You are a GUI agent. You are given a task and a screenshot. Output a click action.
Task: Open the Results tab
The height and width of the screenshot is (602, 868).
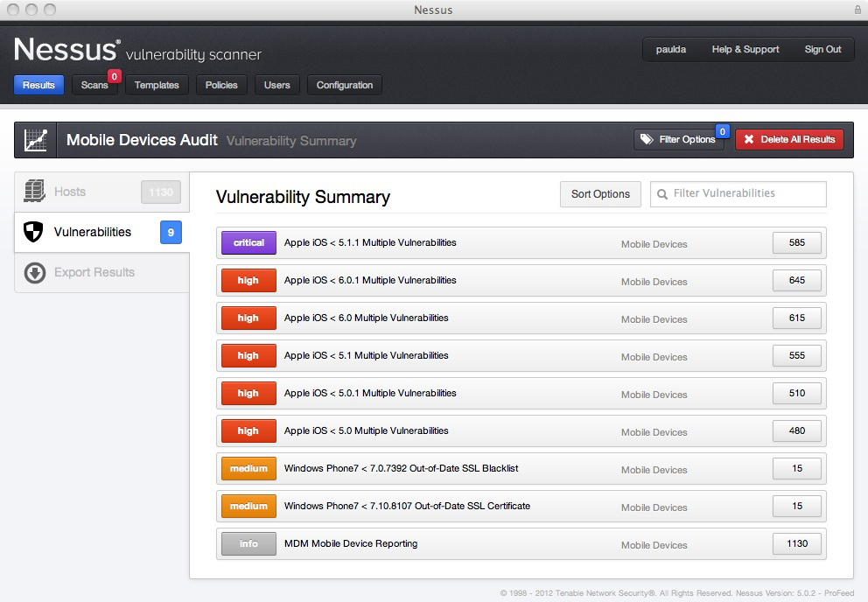click(38, 85)
